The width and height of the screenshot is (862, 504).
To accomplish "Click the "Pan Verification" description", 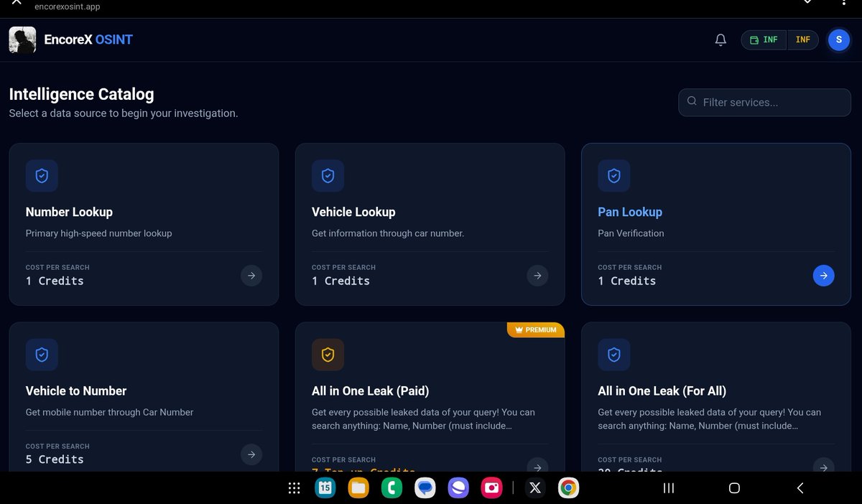I will click(631, 233).
